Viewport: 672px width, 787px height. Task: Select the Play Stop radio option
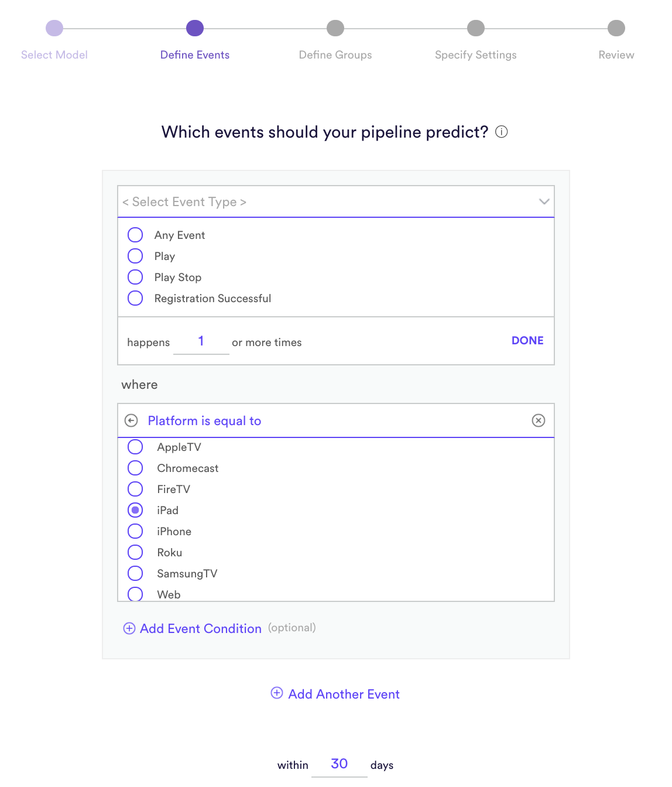click(x=135, y=277)
